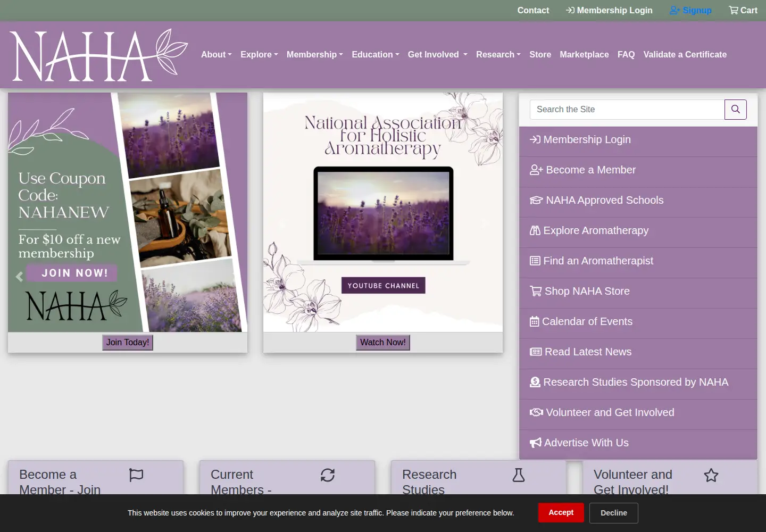Viewport: 766px width, 532px height.
Task: Open the Research dropdown in navbar
Action: pos(498,55)
